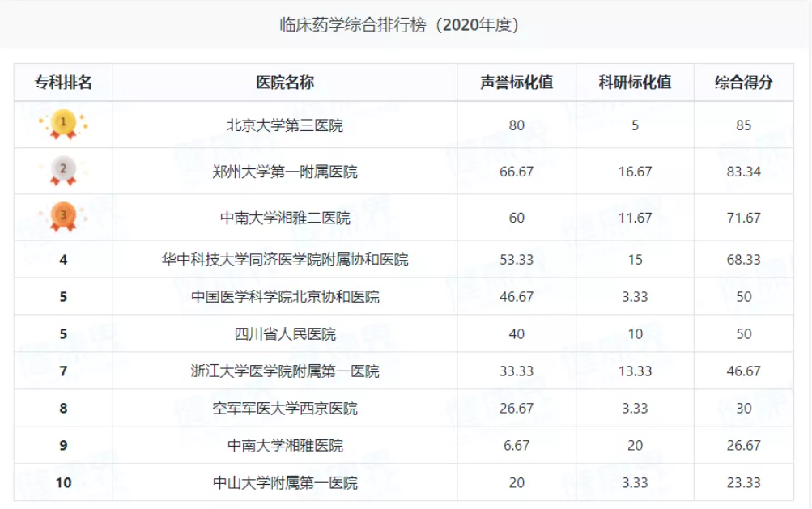The height and width of the screenshot is (509, 812).
Task: Click rank number 8
Action: pyautogui.click(x=63, y=409)
